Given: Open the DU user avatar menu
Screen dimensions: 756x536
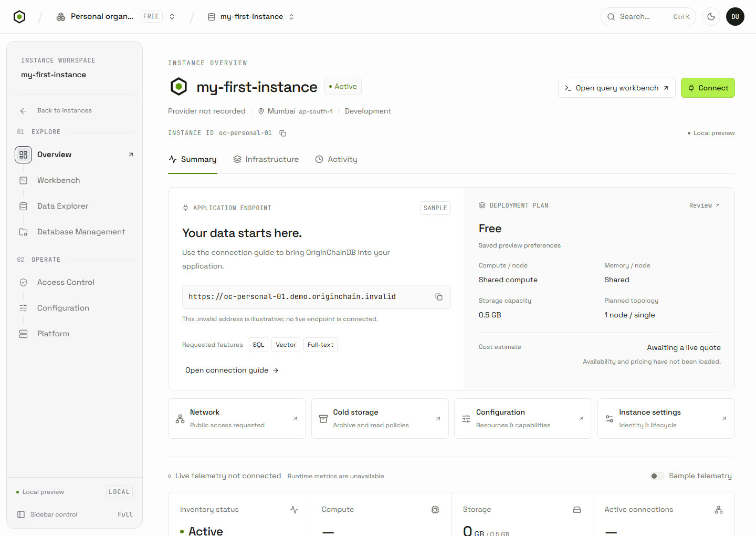Looking at the screenshot, I should point(735,17).
